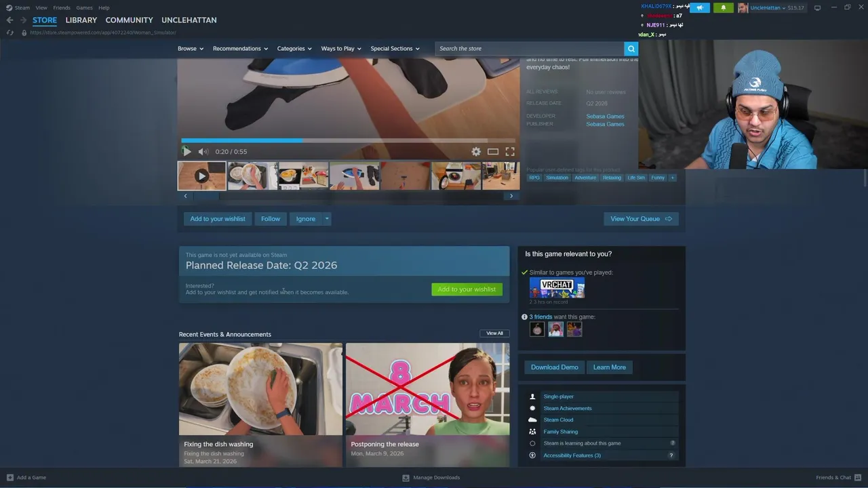The width and height of the screenshot is (868, 488).
Task: Click the Add a Game plus icon
Action: (9, 478)
